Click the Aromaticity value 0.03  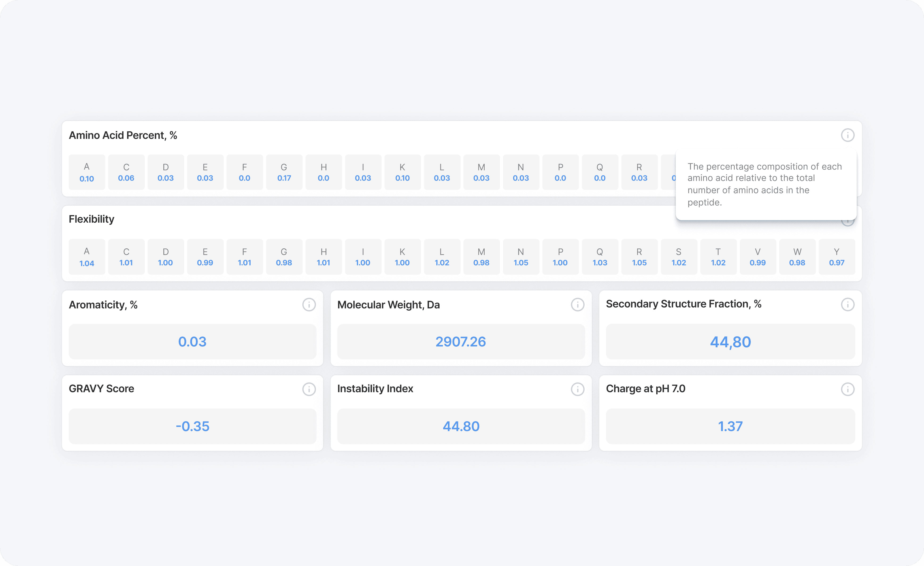[x=192, y=342]
